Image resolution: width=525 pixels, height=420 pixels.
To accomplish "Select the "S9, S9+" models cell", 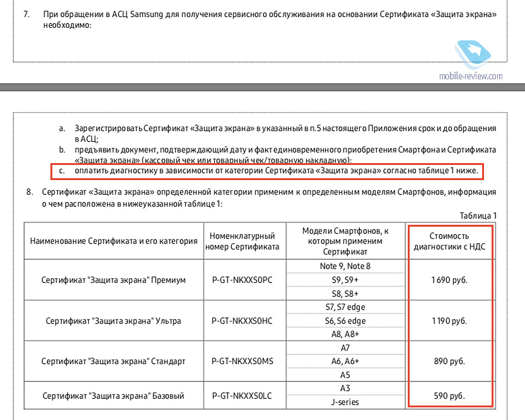I will [x=345, y=280].
